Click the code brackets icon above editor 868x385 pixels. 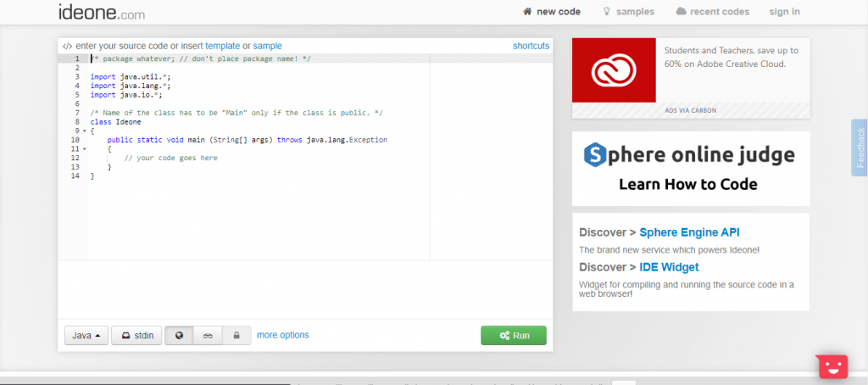(67, 46)
